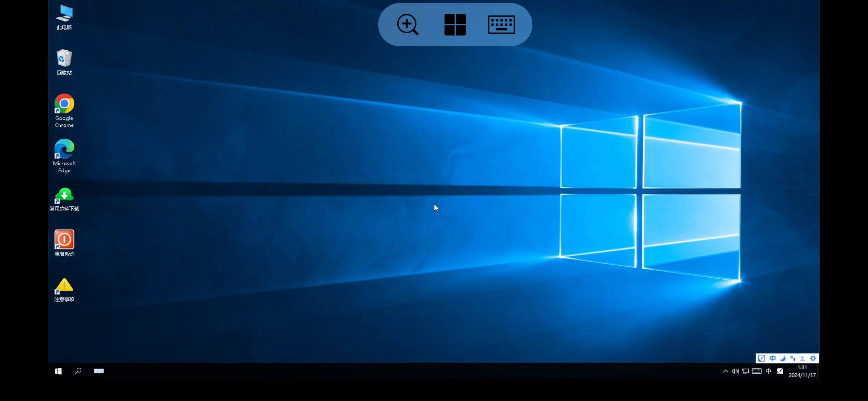Select the 此电脑 desktop icon
The image size is (868, 401).
(x=64, y=17)
